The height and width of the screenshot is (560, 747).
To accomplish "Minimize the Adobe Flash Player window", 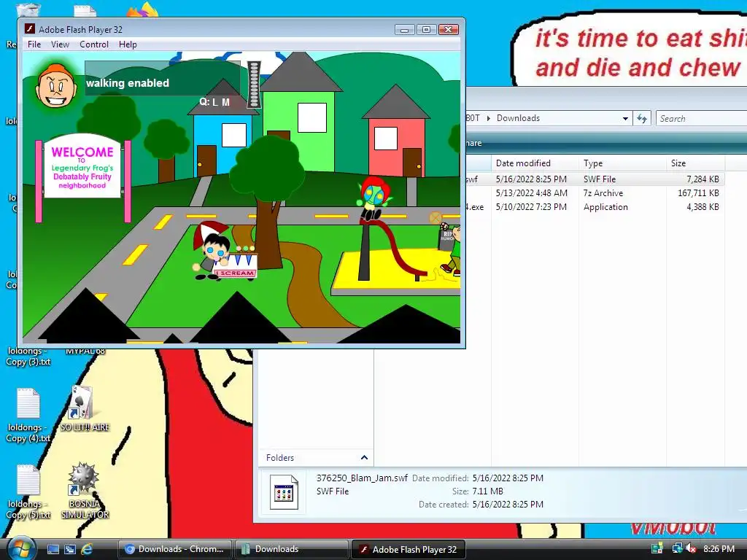I will [x=404, y=29].
